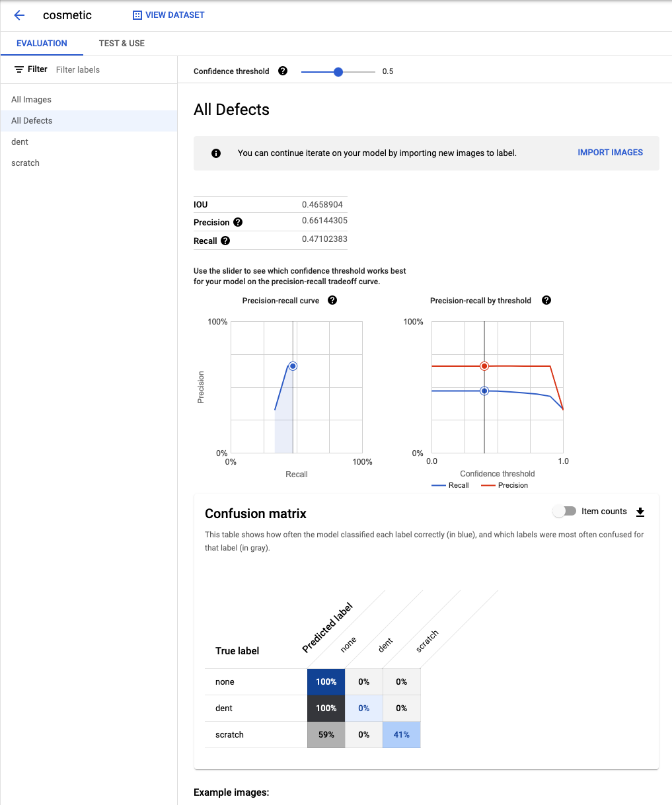The height and width of the screenshot is (805, 672).
Task: Click the back arrow icon
Action: (19, 15)
